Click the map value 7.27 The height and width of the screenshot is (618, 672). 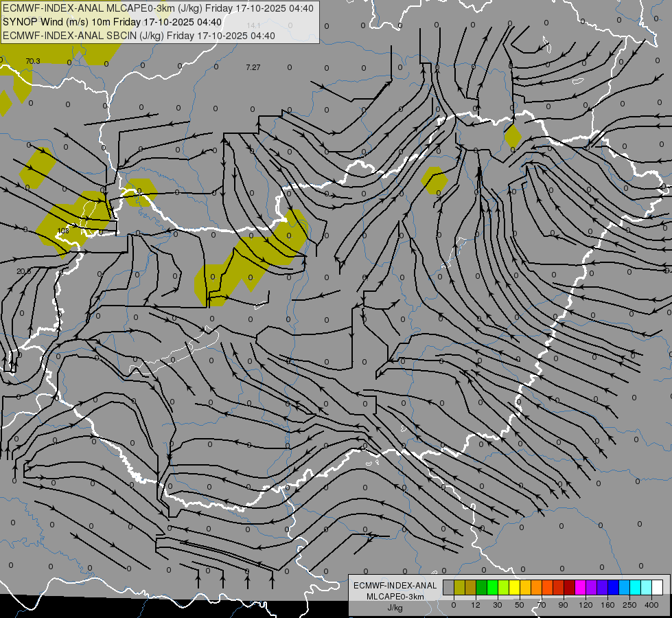253,67
